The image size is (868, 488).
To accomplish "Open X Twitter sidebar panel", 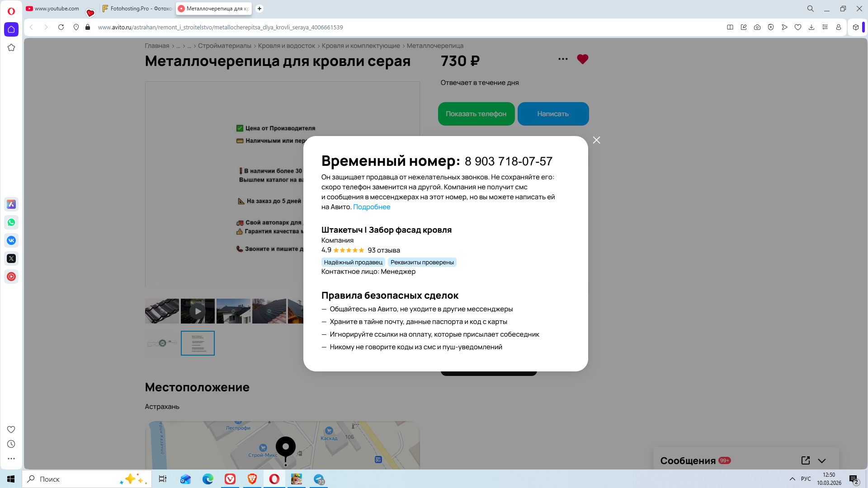I will point(11,258).
